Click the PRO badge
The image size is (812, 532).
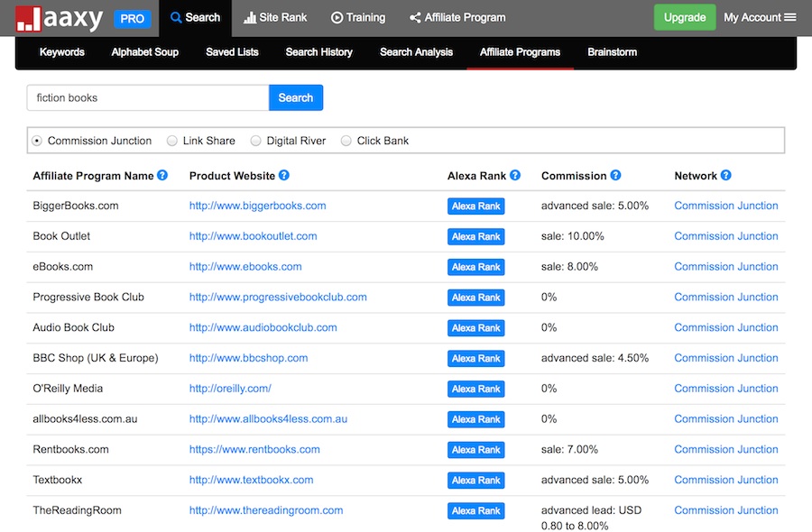click(132, 19)
